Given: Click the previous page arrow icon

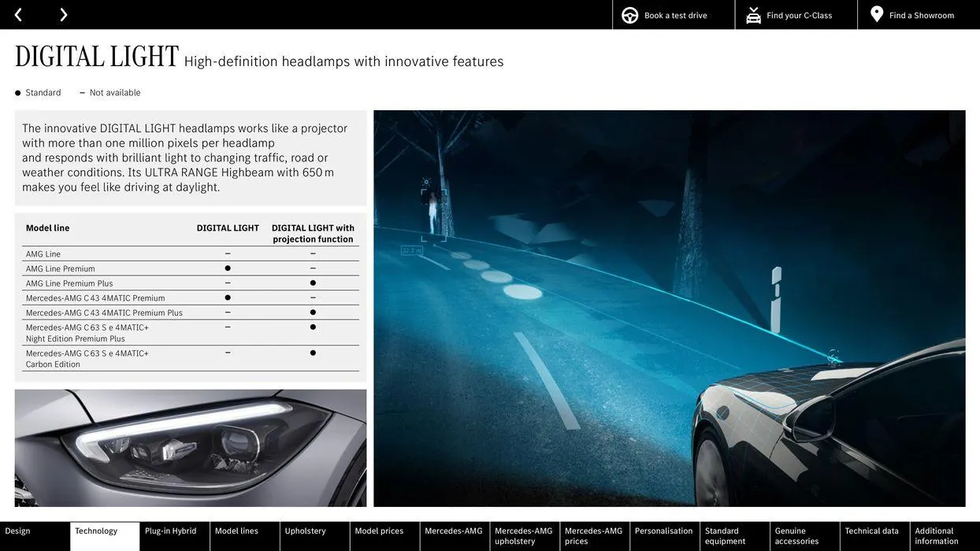Looking at the screenshot, I should click(18, 15).
